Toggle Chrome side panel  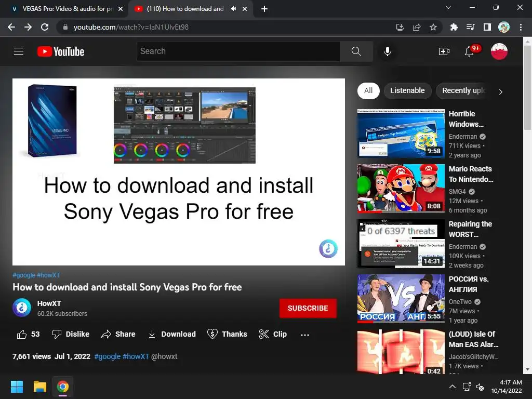click(487, 27)
